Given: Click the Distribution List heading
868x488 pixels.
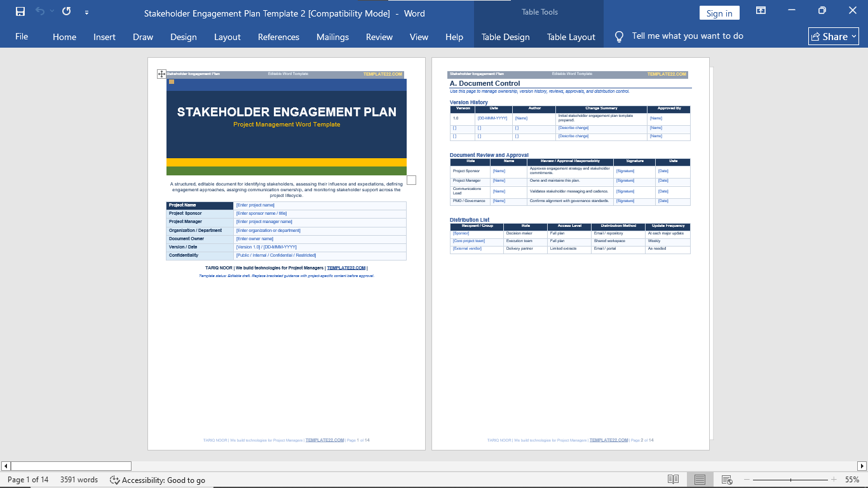Looking at the screenshot, I should (x=470, y=220).
